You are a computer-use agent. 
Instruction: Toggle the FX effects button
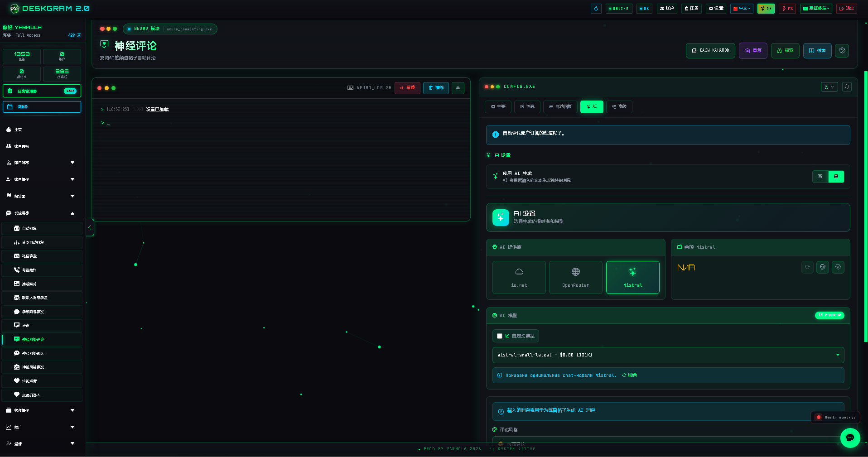click(x=787, y=9)
